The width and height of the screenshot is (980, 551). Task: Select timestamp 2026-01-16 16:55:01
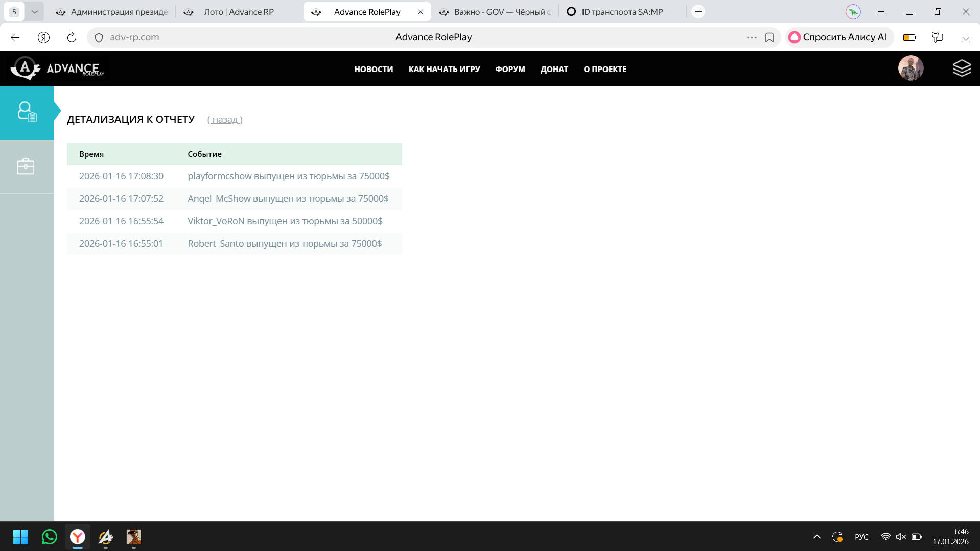tap(121, 244)
